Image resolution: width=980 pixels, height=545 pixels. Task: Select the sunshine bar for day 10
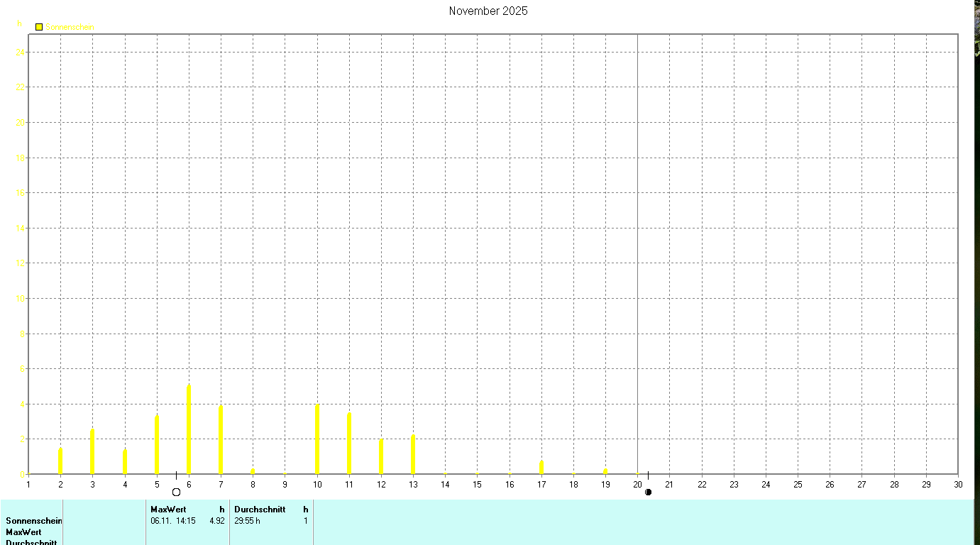tap(317, 439)
